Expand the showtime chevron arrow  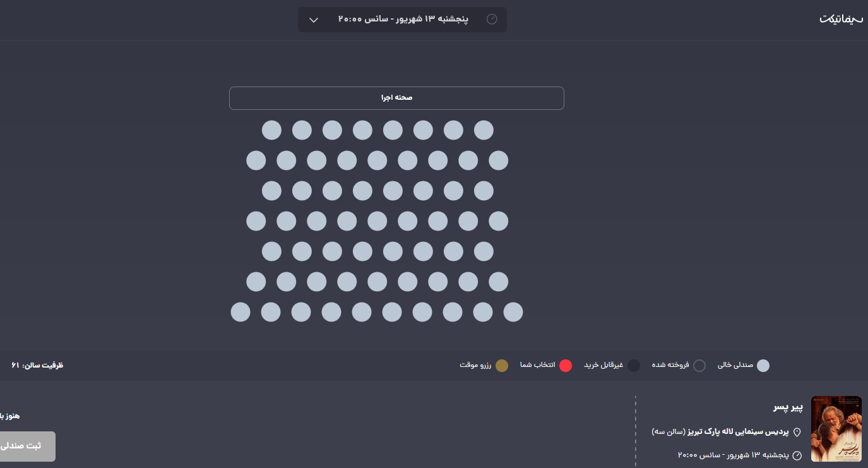pos(314,20)
